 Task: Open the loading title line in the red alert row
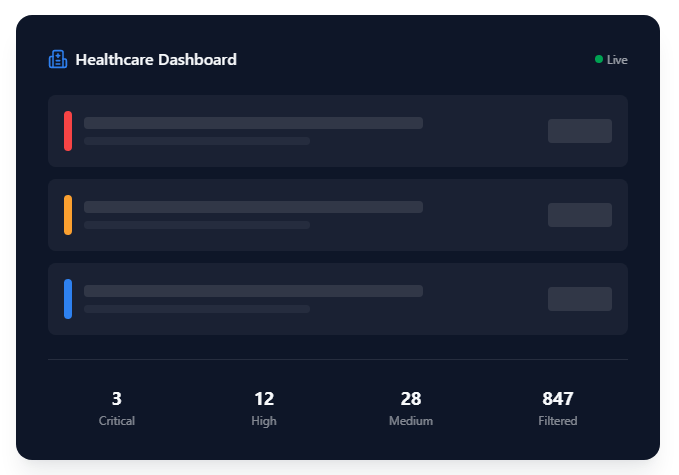tap(253, 123)
